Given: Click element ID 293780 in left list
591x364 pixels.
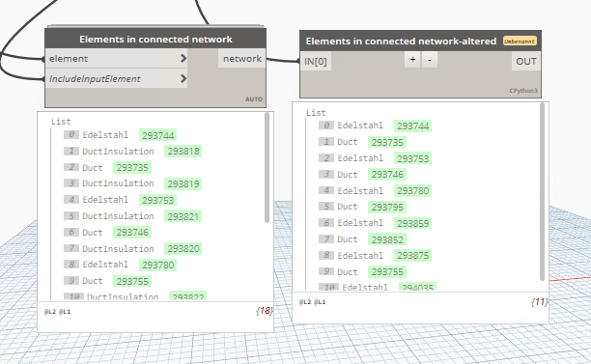Looking at the screenshot, I should pos(158,265).
